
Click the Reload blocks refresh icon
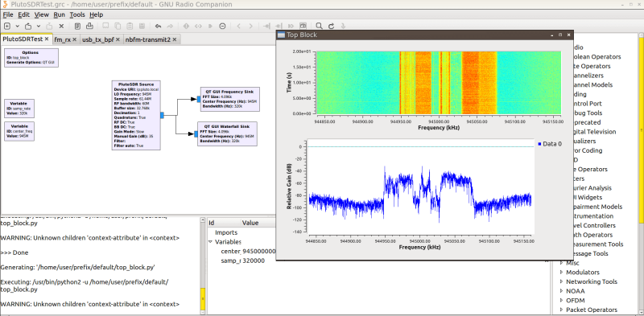coord(331,26)
